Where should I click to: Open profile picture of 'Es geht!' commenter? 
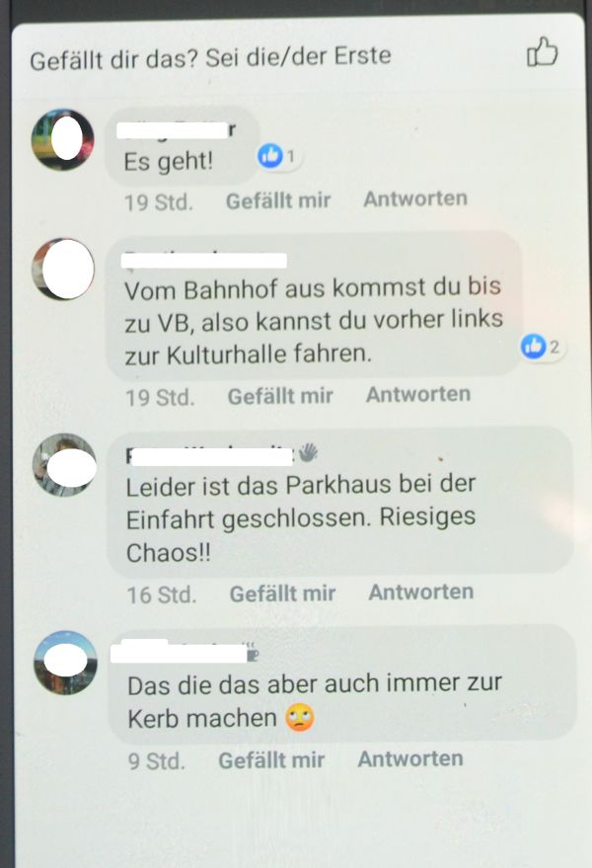[62, 139]
